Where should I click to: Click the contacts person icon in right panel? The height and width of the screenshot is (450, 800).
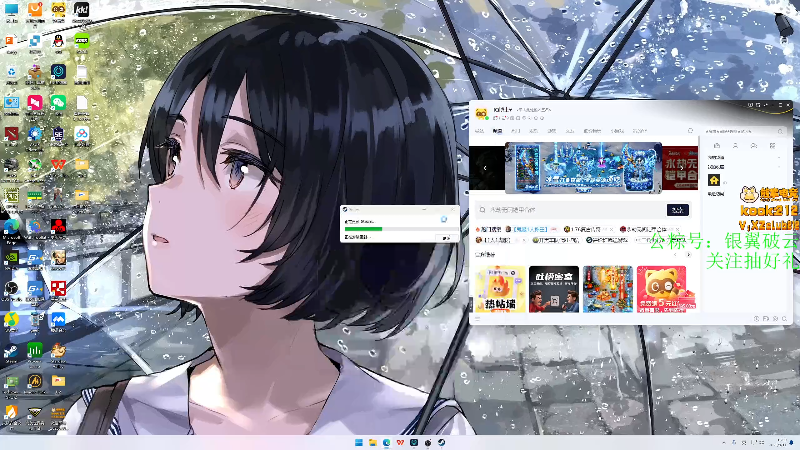735,146
